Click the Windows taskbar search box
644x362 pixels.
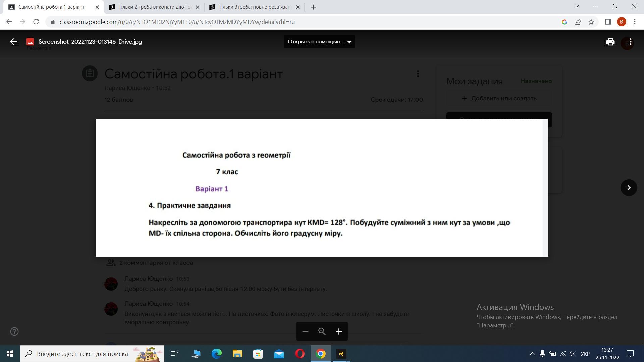82,354
